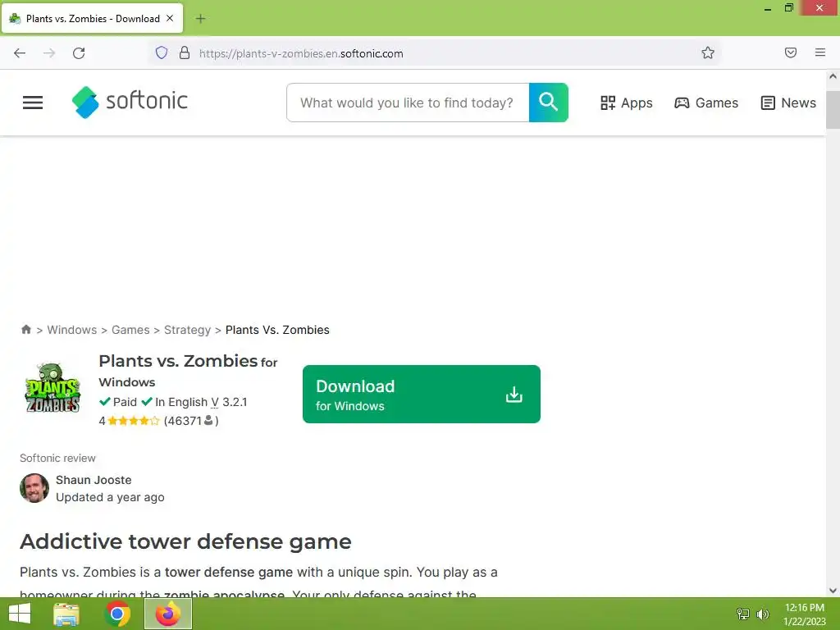Screen dimensions: 840x630
Task: Click the tower defense game bold link
Action: 229,572
